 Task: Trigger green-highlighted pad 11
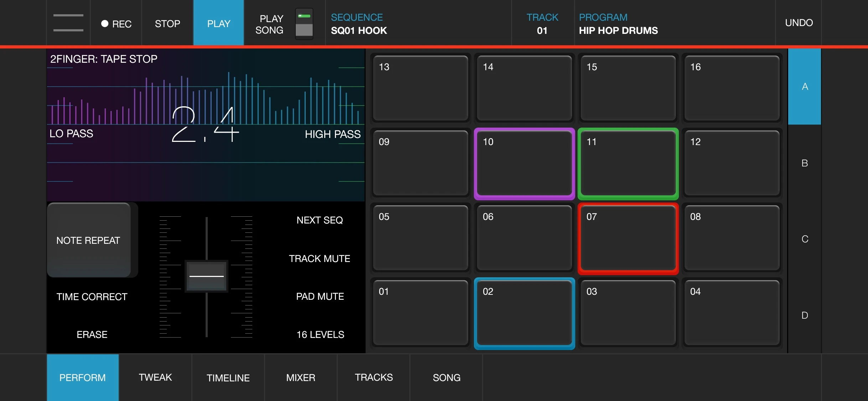click(628, 163)
